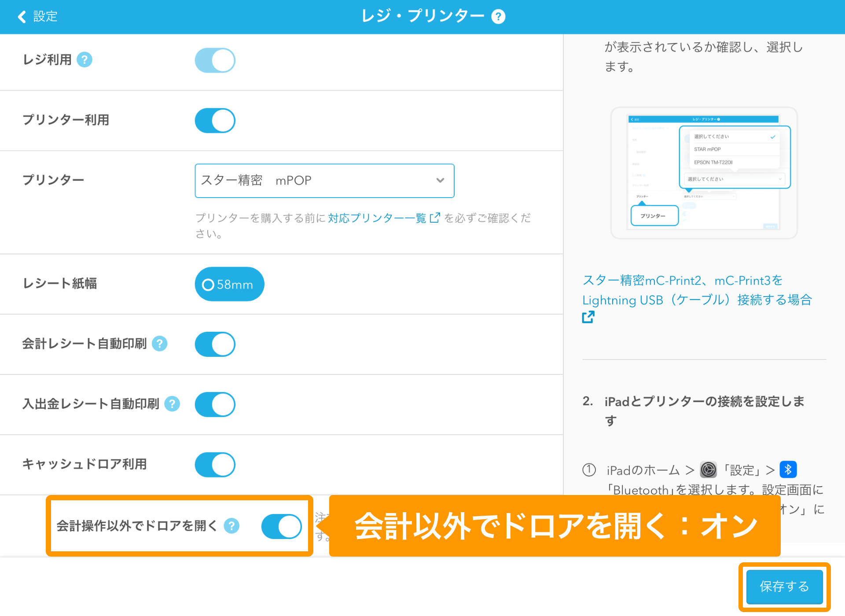Click the レシート紙幅 label
The width and height of the screenshot is (845, 616).
point(60,283)
